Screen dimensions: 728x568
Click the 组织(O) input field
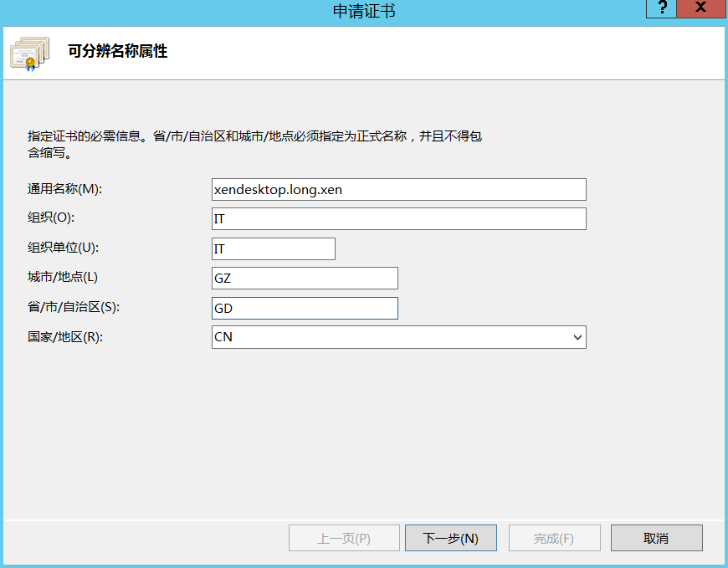tap(399, 218)
